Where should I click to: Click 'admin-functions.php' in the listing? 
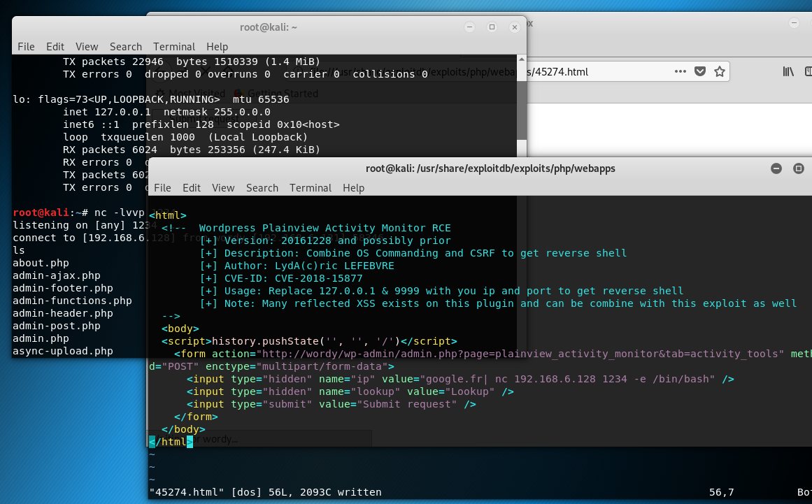coord(73,301)
